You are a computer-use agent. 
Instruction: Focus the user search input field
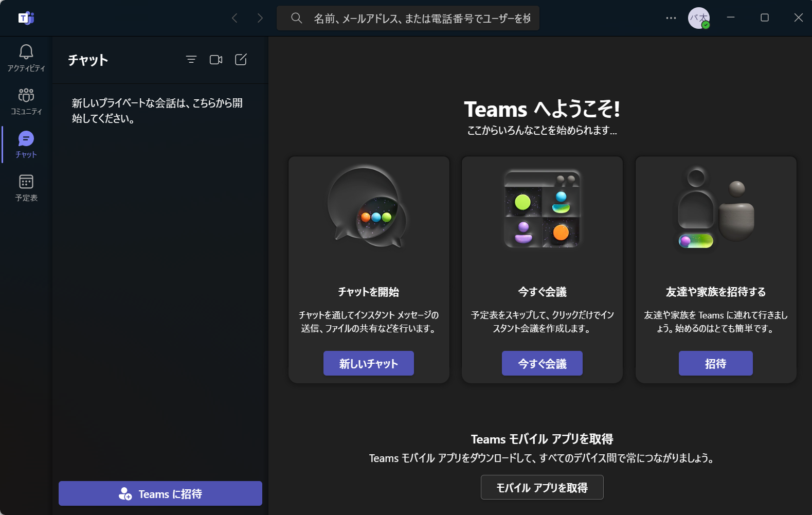tap(408, 18)
